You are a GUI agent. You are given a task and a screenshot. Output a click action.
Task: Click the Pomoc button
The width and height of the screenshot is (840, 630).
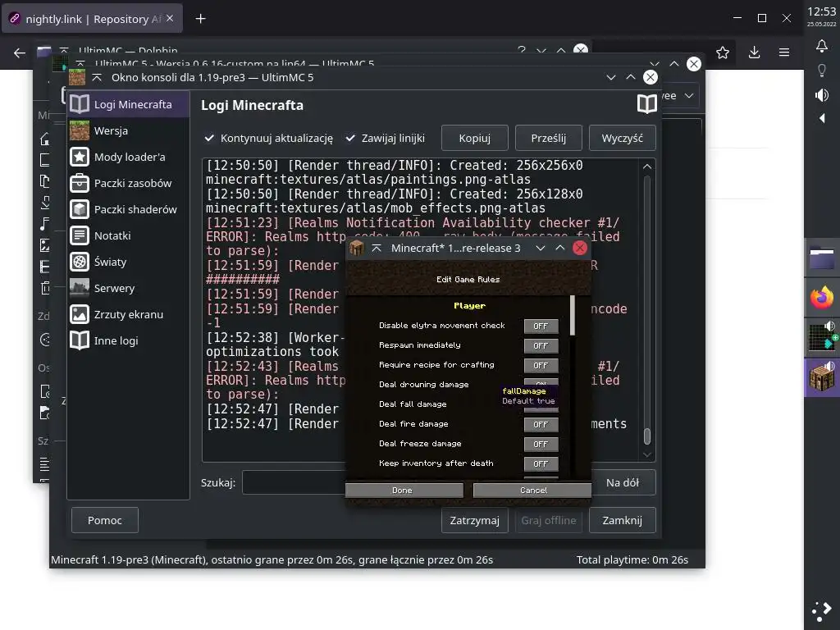[105, 520]
